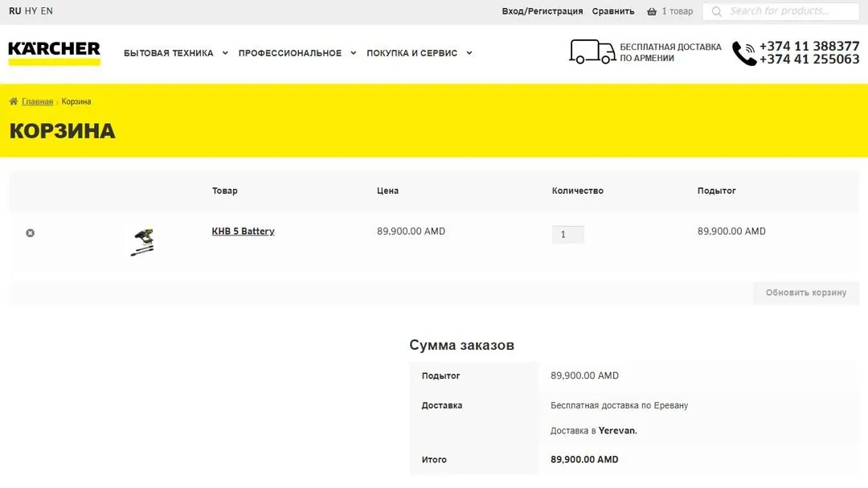The image size is (868, 488).
Task: Go to Главная breadcrumb link
Action: tap(37, 102)
